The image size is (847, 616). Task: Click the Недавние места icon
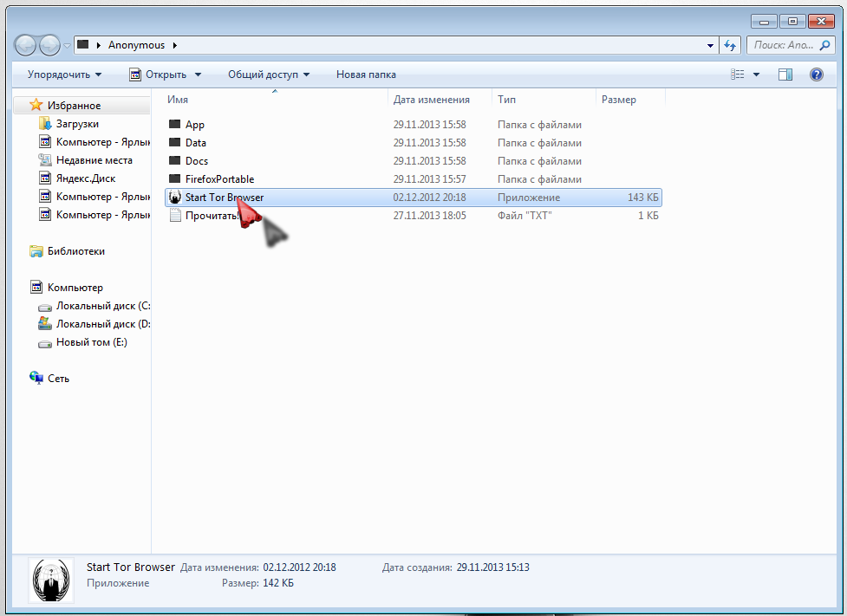pos(45,159)
